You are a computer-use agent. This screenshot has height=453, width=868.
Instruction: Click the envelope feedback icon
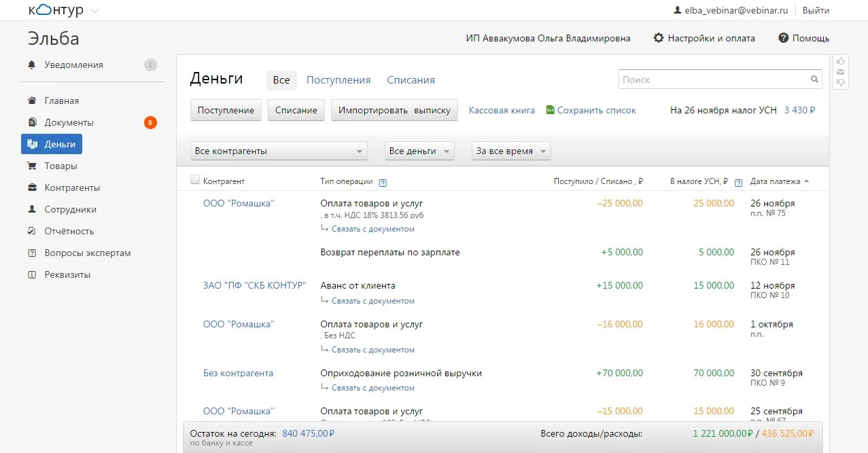point(840,71)
